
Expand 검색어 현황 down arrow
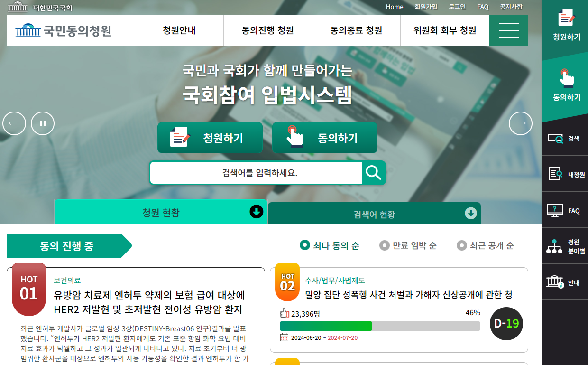pos(471,214)
